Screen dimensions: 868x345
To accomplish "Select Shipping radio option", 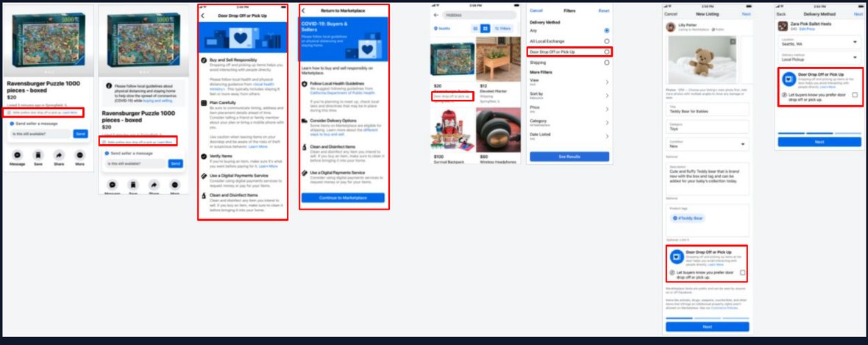I will point(607,63).
